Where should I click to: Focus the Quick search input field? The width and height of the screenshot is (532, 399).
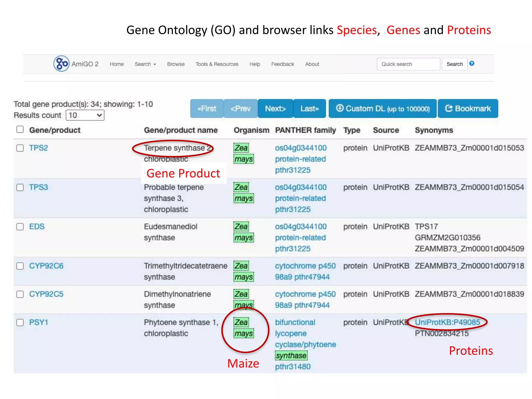pyautogui.click(x=408, y=64)
